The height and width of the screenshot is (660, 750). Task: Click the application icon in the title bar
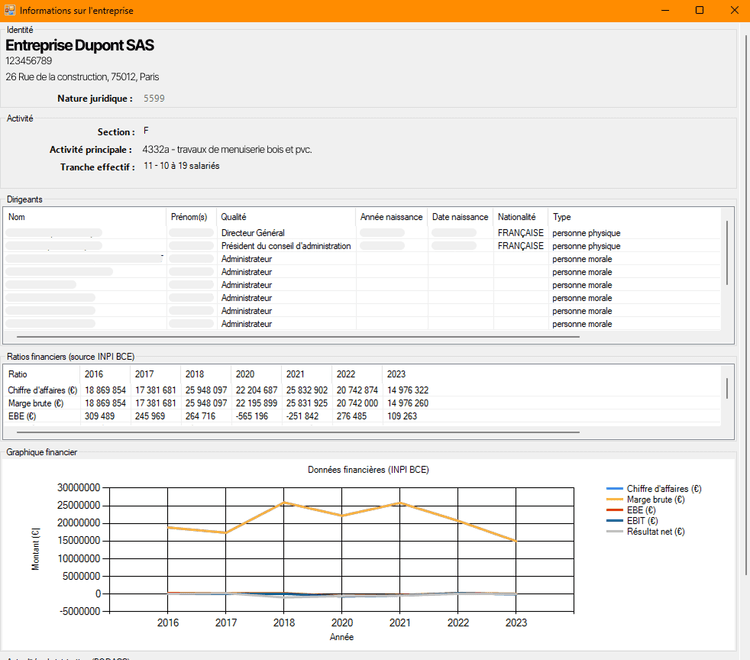(x=9, y=10)
